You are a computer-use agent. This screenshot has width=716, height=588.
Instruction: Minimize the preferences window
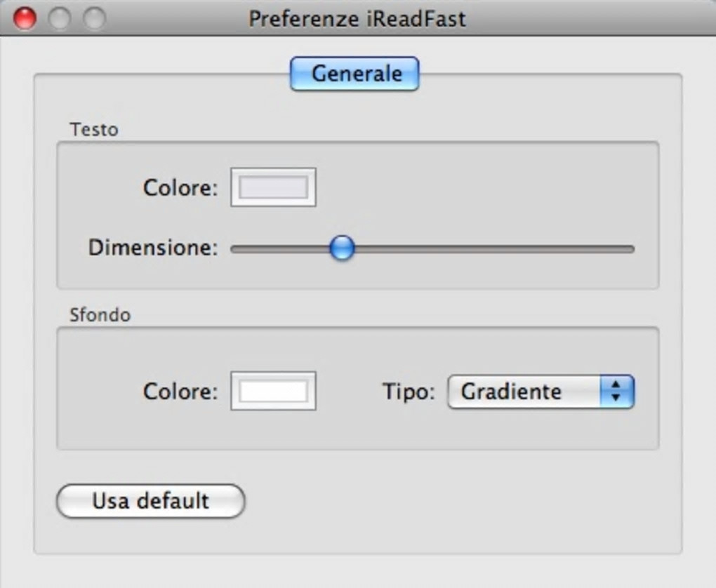coord(60,18)
